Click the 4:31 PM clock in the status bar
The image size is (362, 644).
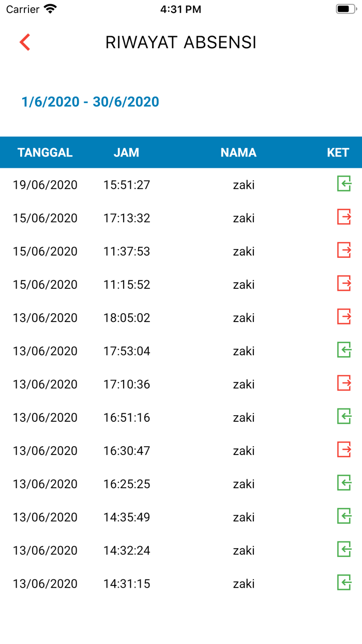(181, 9)
